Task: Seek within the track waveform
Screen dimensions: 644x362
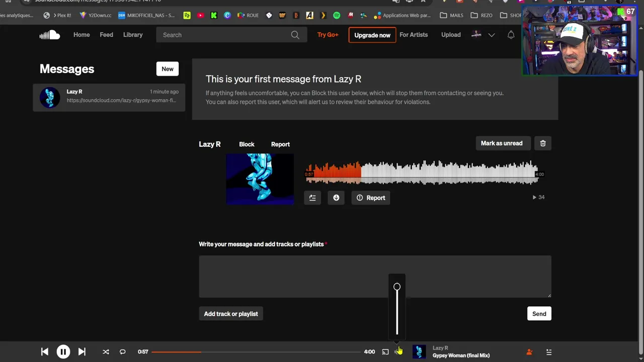Action: [x=422, y=173]
